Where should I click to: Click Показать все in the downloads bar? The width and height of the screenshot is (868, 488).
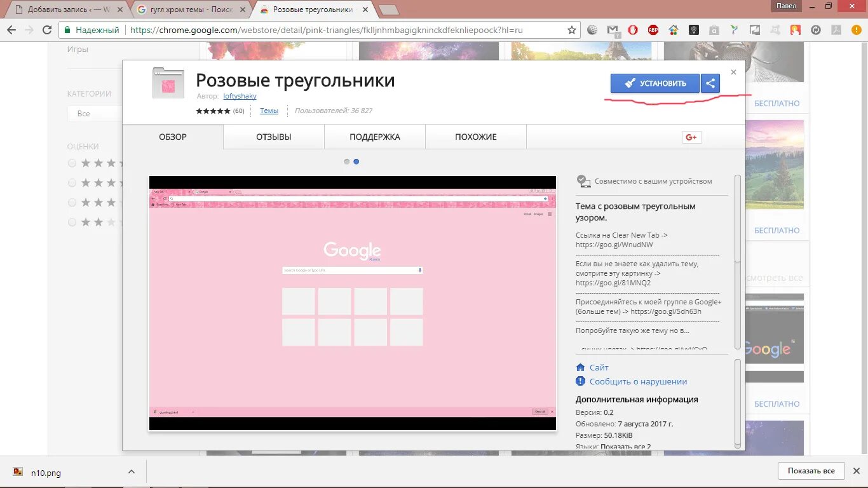811,471
